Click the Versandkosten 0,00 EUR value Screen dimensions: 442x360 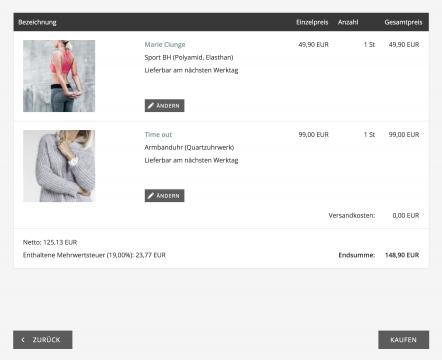coord(406,216)
